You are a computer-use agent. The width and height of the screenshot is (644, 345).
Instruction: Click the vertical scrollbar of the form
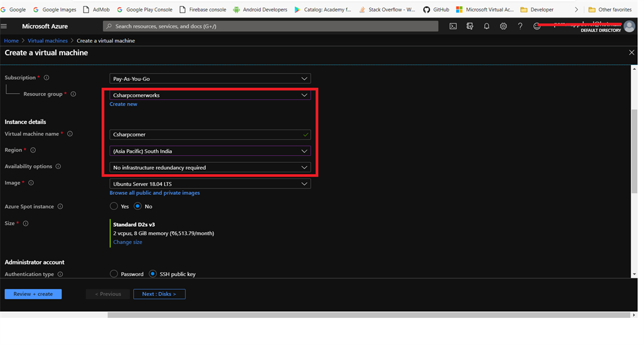[x=634, y=151]
